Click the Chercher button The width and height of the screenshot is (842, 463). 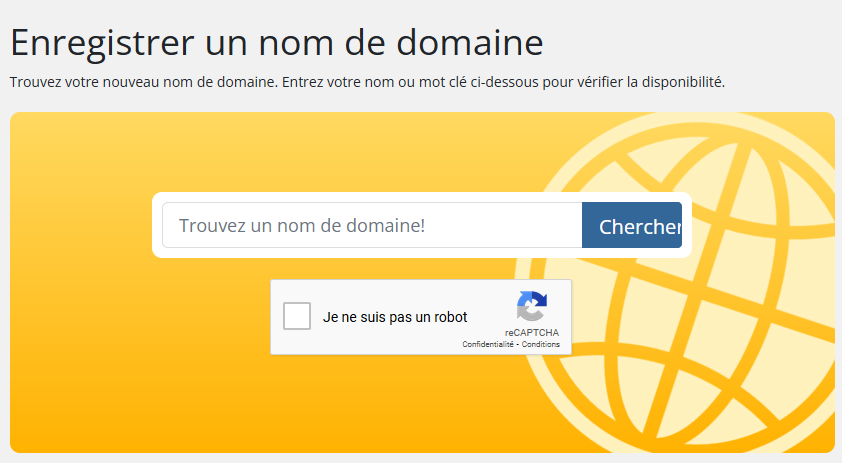click(632, 225)
